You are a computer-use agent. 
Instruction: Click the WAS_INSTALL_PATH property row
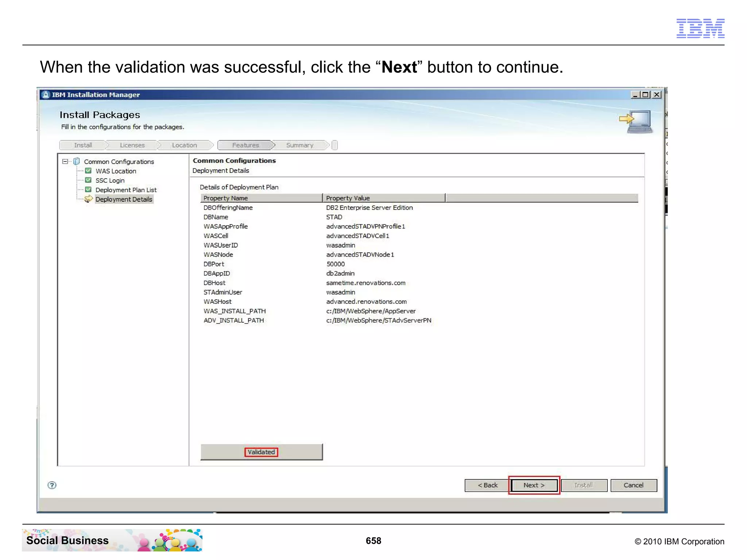[419, 311]
